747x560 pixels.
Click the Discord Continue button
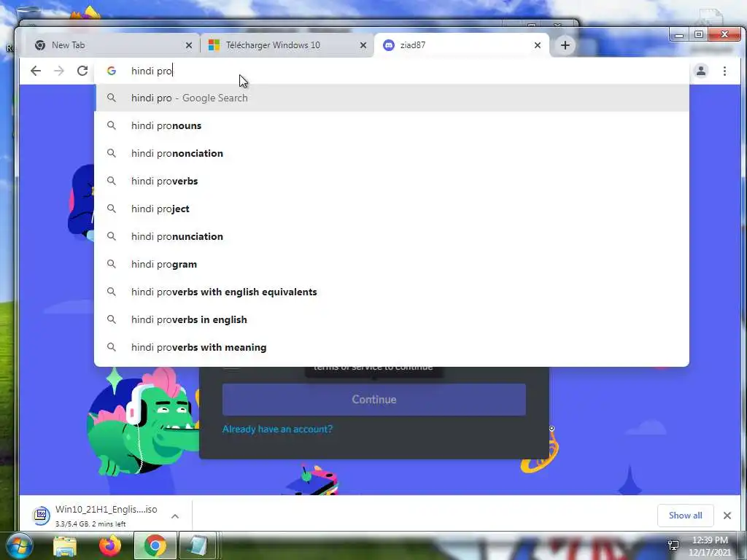point(374,400)
